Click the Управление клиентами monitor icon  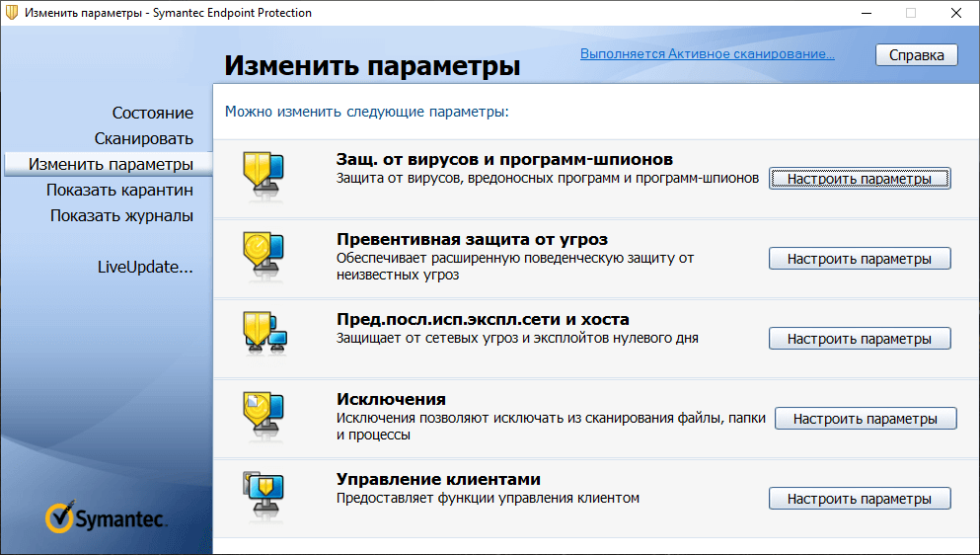(264, 495)
